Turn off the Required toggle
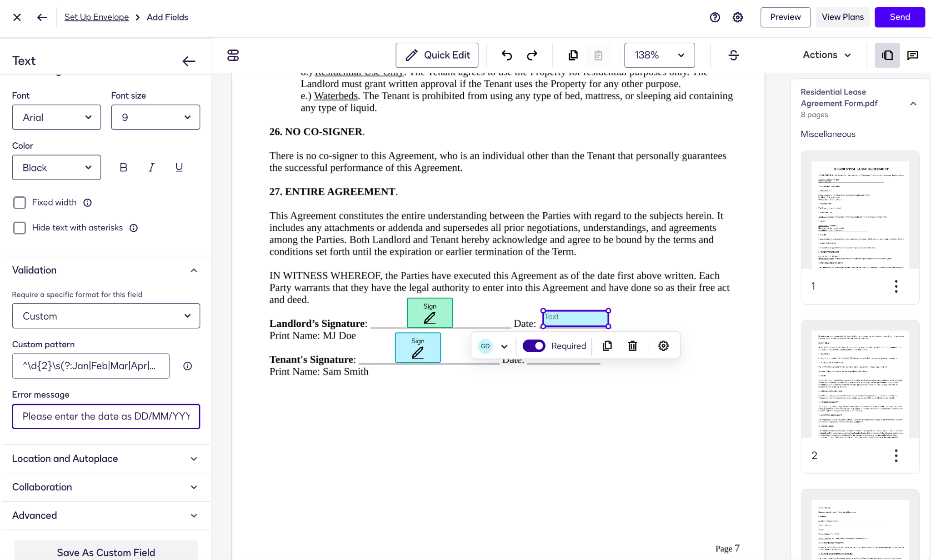This screenshot has width=931, height=560. [x=534, y=346]
